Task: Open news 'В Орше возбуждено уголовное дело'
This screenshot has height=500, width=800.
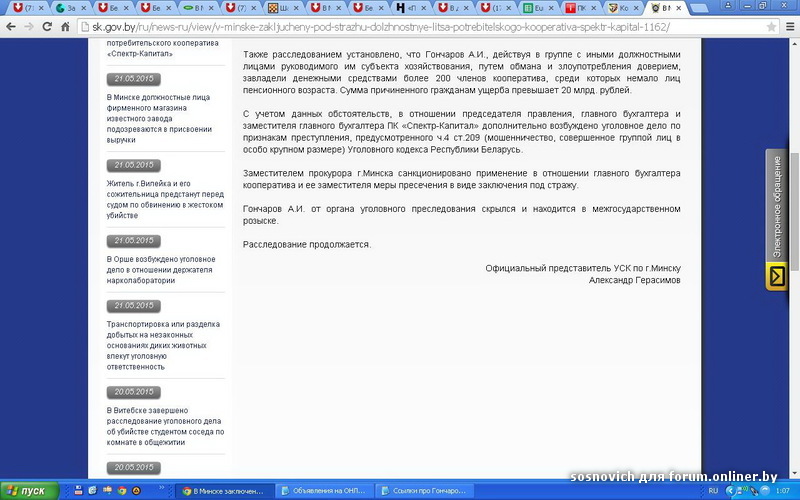Action: pyautogui.click(x=161, y=269)
